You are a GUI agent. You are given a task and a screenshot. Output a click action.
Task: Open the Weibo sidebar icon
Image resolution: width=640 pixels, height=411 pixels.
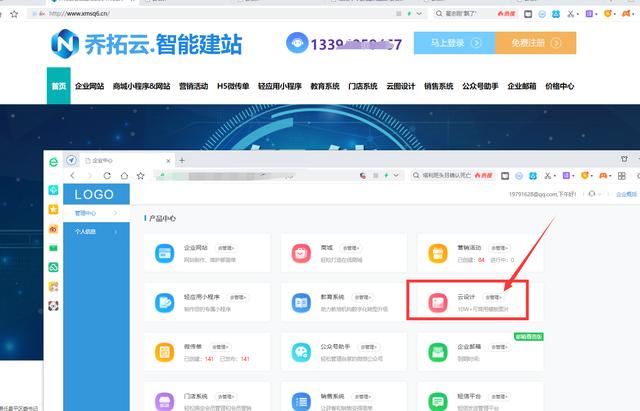click(53, 229)
